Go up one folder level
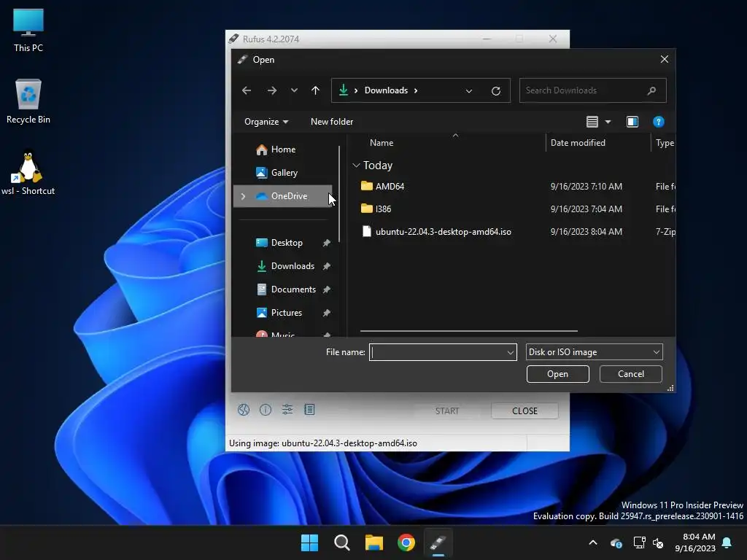Screen dimensions: 747x560 [x=315, y=90]
